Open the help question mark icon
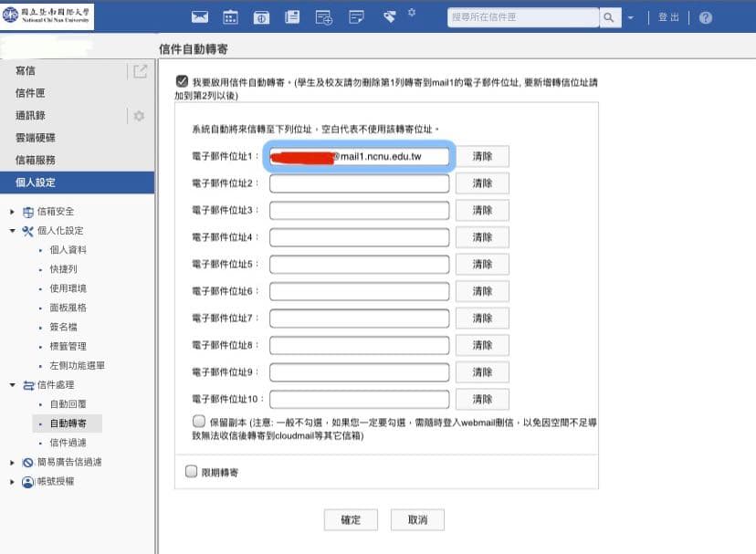 [706, 18]
